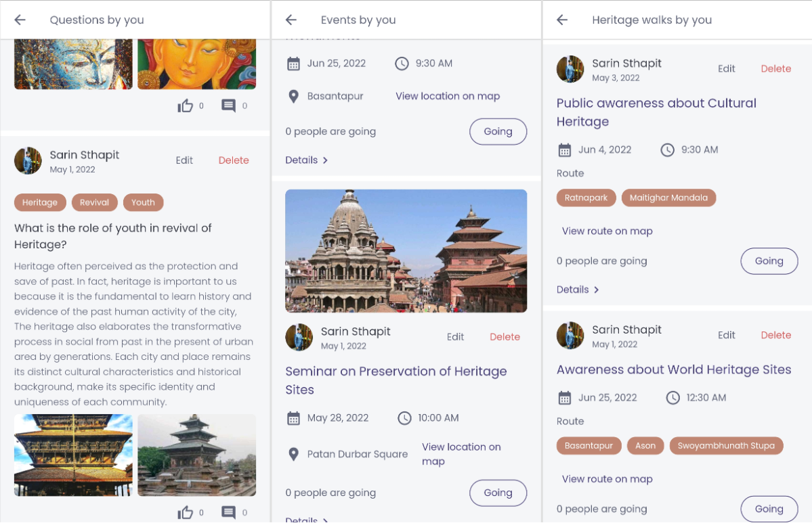Like the youth in revival of Heritage question
The image size is (812, 523).
[x=185, y=511]
